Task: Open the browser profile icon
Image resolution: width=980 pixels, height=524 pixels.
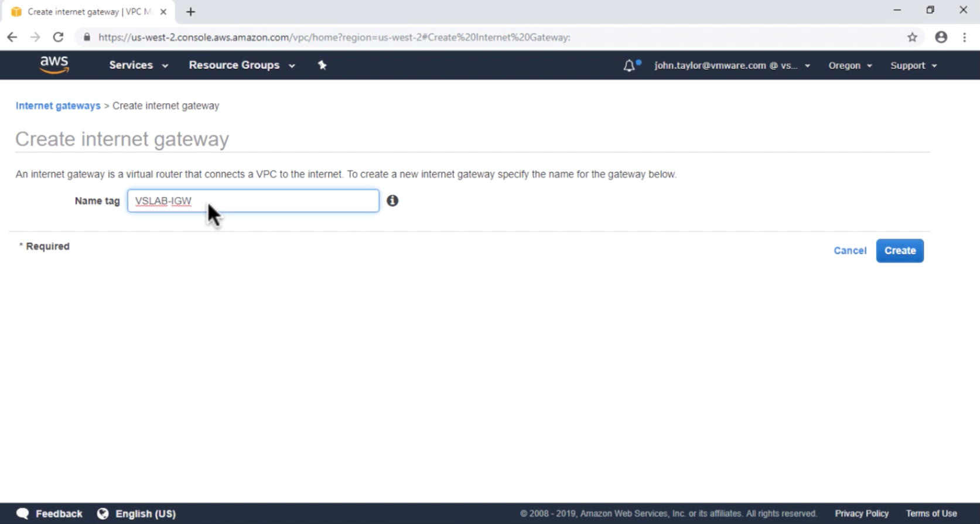Action: [x=941, y=37]
